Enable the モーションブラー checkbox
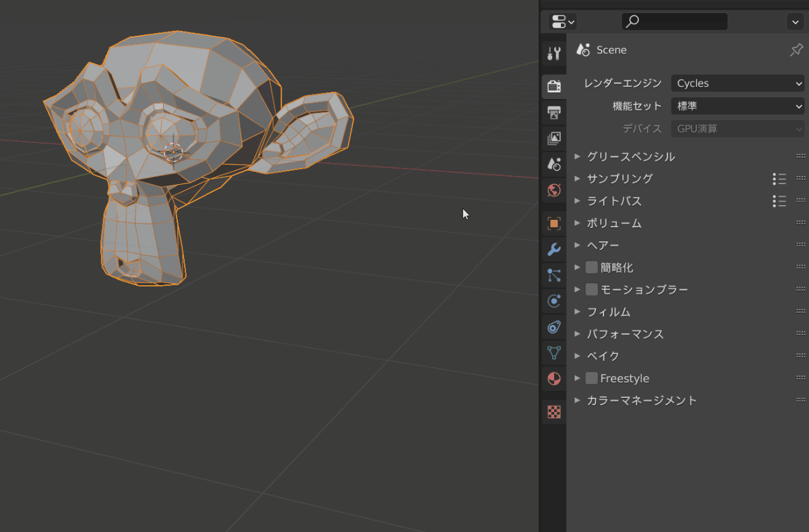Screen dimensions: 809x532 pyautogui.click(x=591, y=290)
